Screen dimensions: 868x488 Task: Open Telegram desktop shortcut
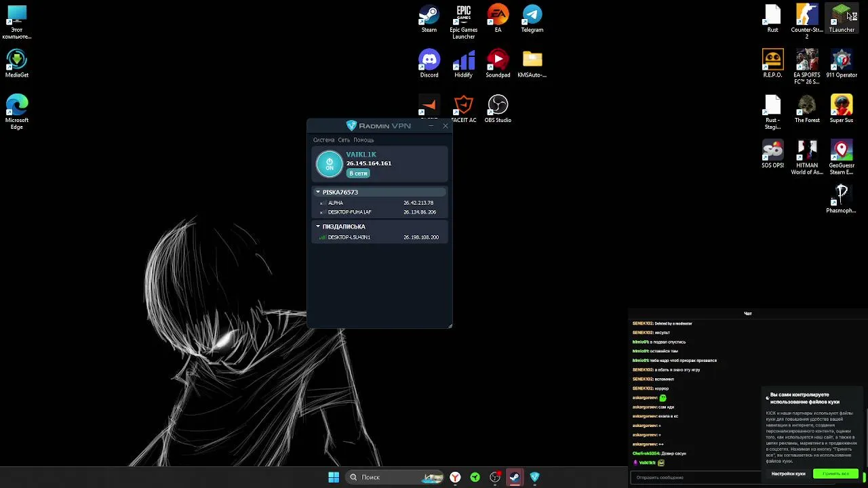click(x=532, y=19)
